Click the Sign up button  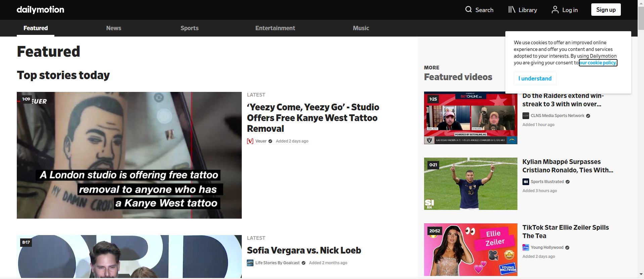click(x=606, y=10)
